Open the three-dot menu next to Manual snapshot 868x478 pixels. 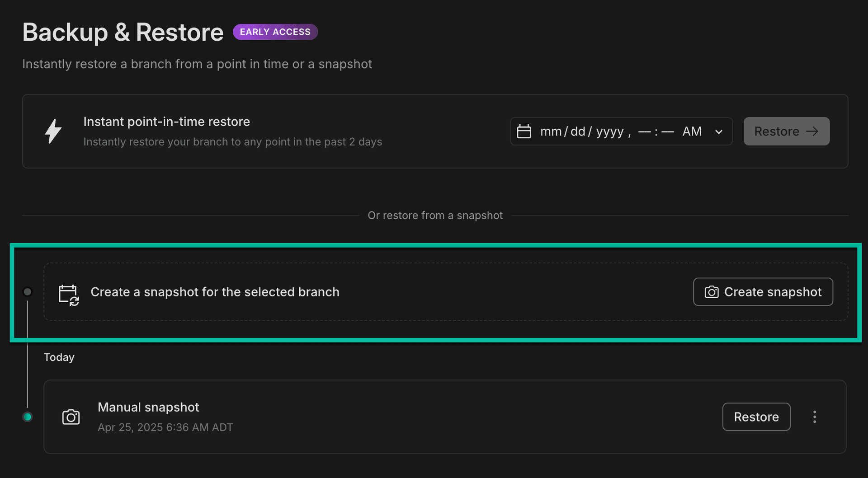[x=814, y=417]
